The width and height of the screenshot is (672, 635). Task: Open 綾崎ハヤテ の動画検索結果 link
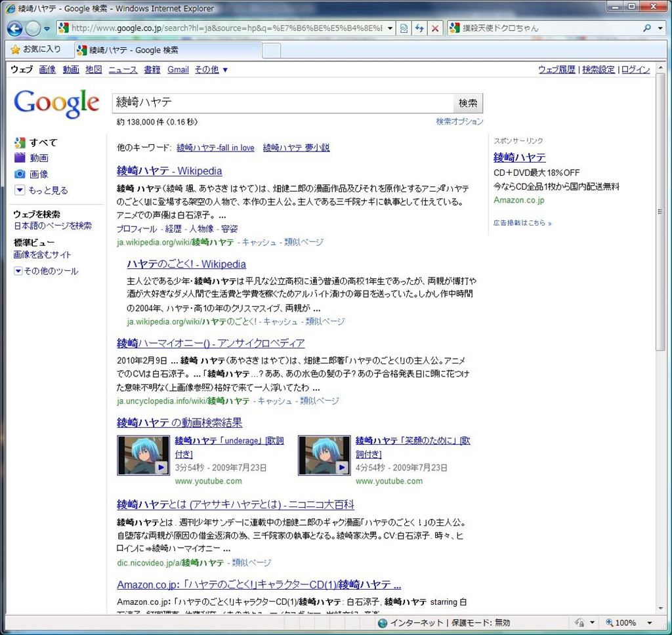[x=180, y=423]
